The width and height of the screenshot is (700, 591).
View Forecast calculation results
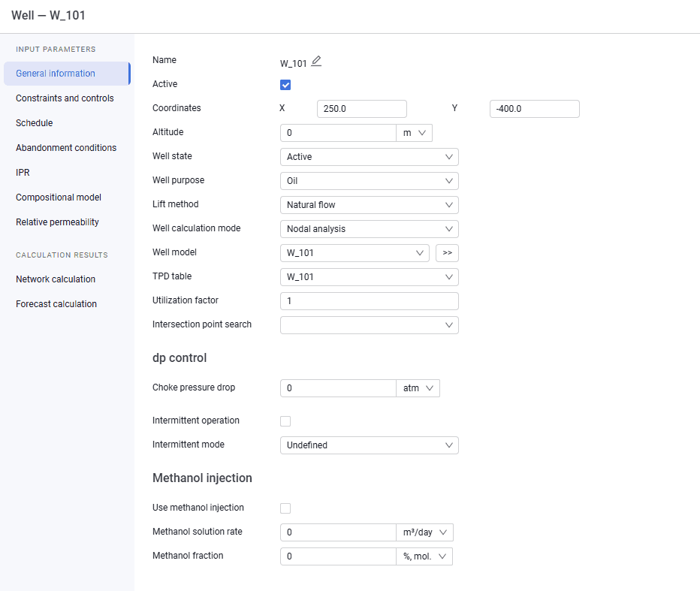click(56, 304)
